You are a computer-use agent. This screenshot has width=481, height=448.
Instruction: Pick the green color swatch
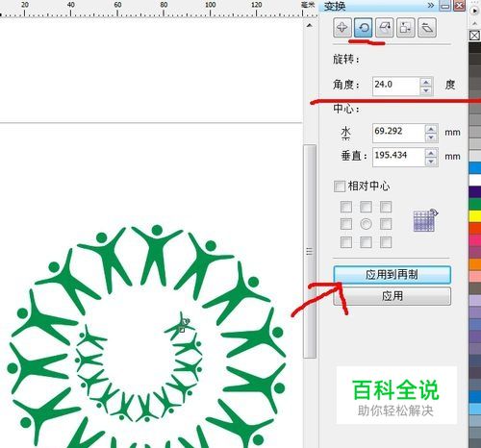pos(475,204)
